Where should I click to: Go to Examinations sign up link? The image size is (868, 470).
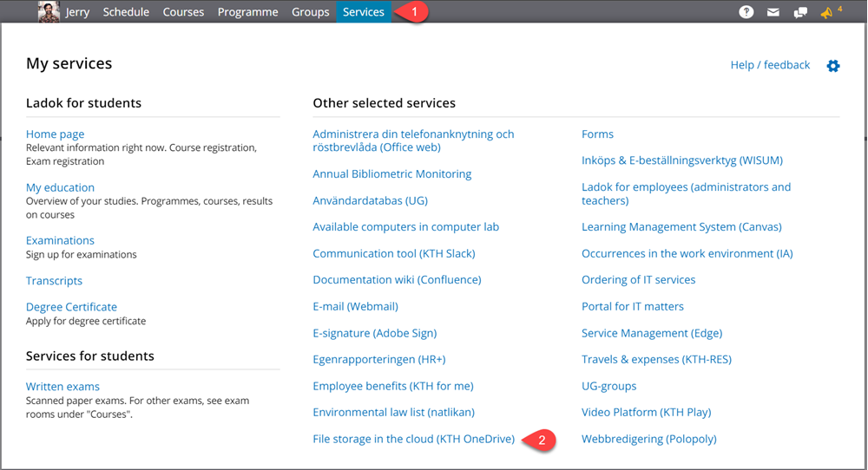click(x=60, y=240)
